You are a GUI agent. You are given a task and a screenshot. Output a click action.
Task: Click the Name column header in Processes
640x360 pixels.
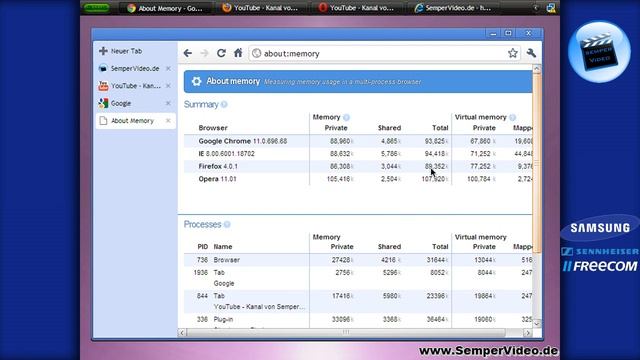(223, 247)
